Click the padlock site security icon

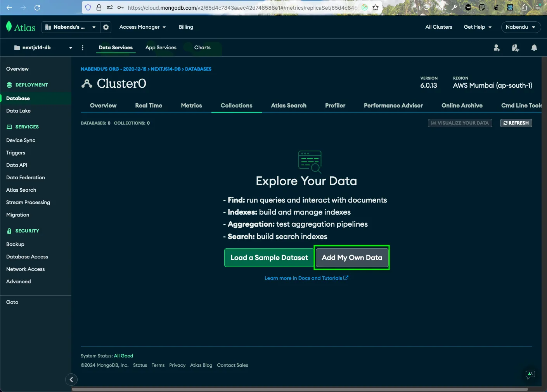tap(99, 7)
